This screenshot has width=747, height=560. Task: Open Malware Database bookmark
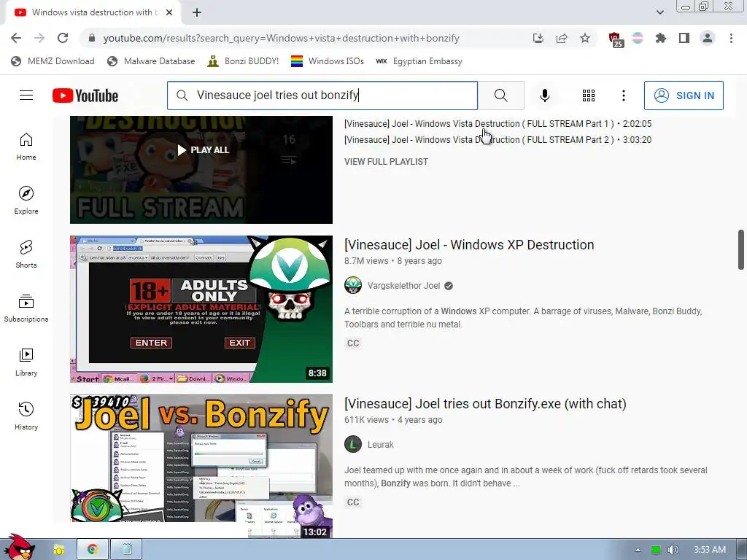tap(151, 61)
